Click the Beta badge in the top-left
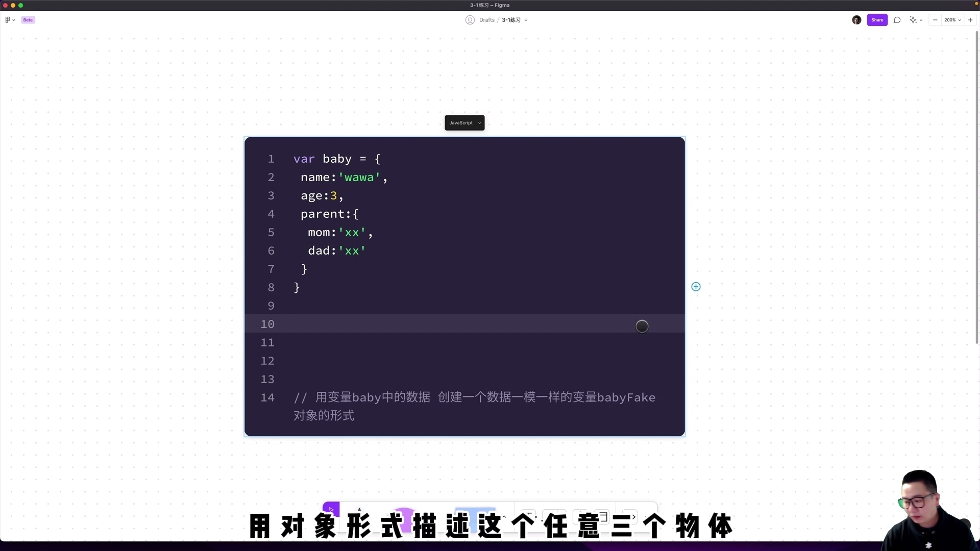 pyautogui.click(x=28, y=20)
